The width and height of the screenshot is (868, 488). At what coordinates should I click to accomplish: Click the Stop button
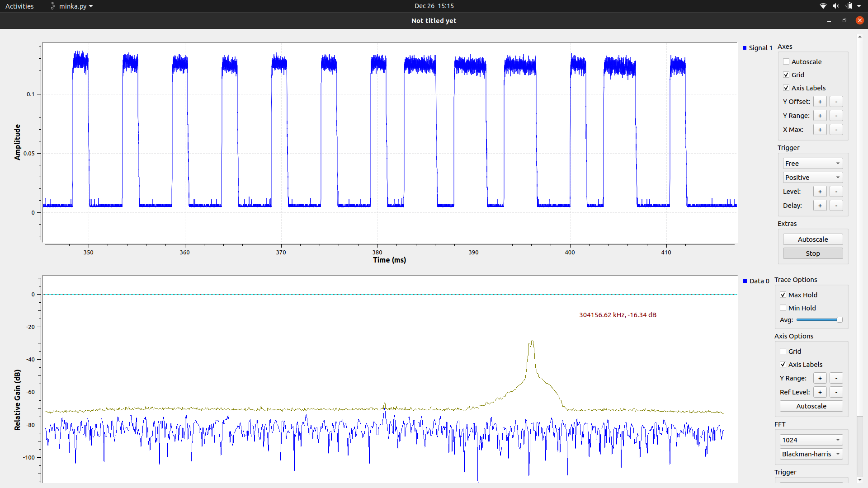(x=812, y=253)
